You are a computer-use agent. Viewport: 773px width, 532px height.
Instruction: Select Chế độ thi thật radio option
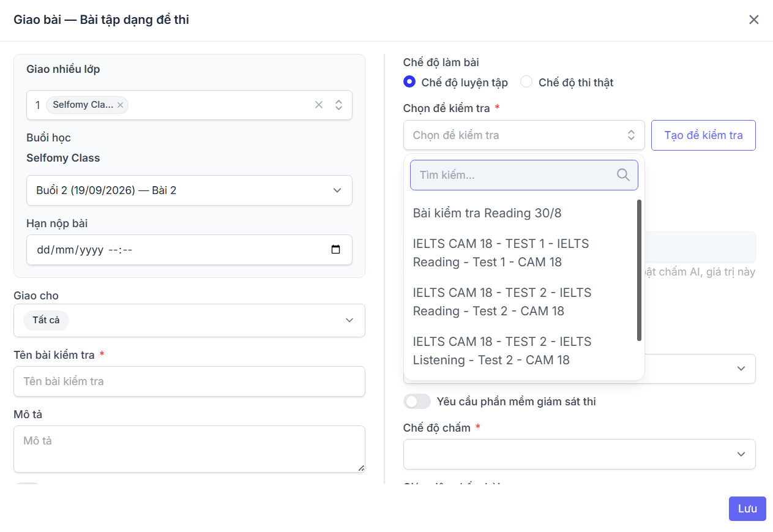click(x=526, y=82)
